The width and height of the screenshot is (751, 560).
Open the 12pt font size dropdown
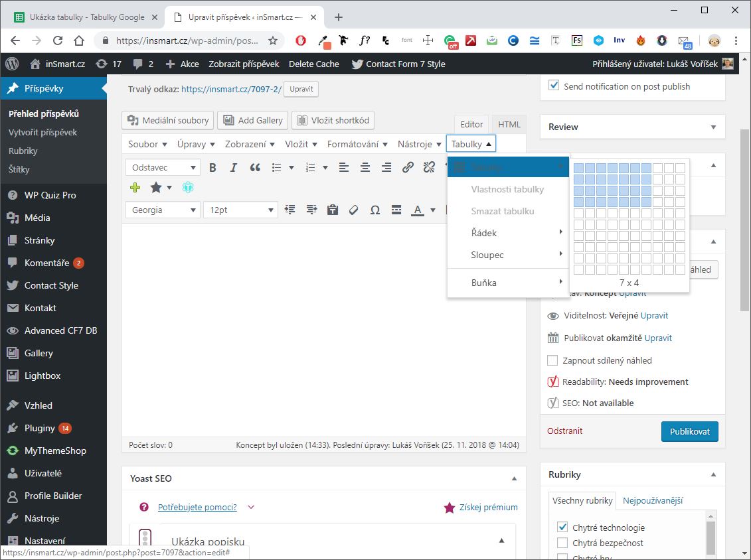[x=240, y=210]
